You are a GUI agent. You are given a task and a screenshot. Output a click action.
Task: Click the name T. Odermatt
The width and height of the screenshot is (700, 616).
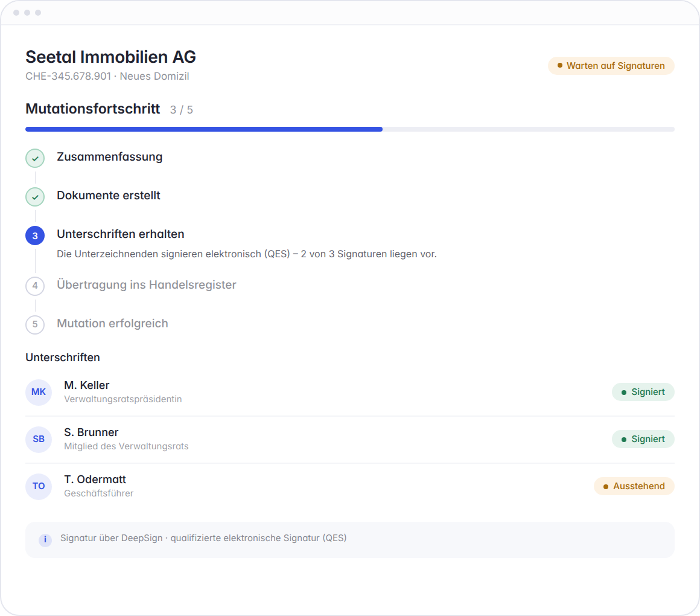coord(95,480)
